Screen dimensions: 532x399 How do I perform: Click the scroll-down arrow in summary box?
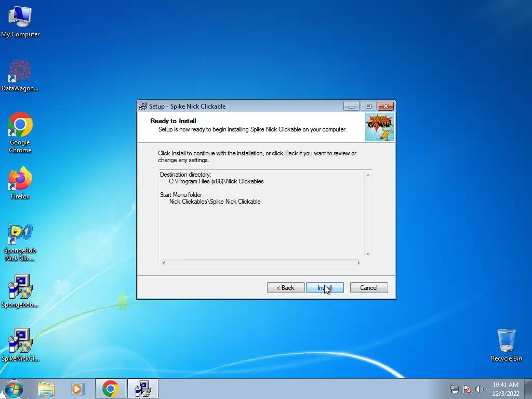point(368,255)
